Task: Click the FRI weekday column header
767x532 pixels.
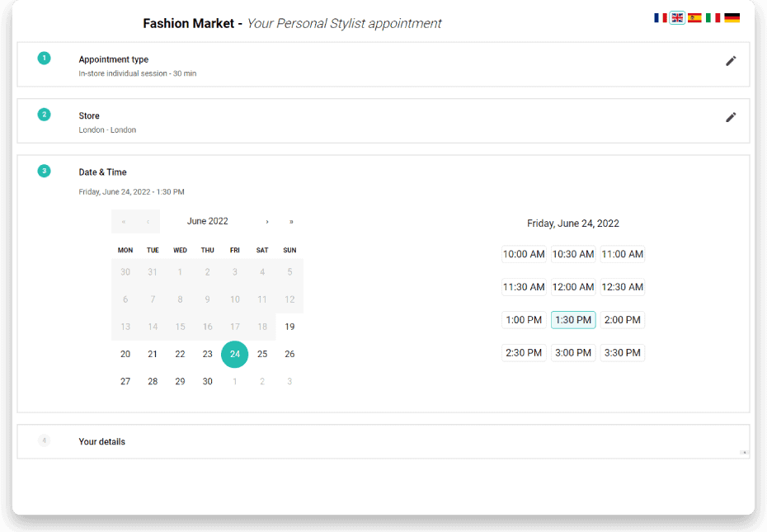Action: [x=235, y=250]
